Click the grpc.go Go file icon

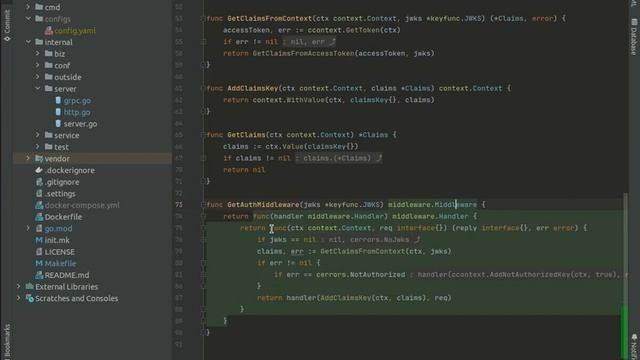tap(58, 100)
